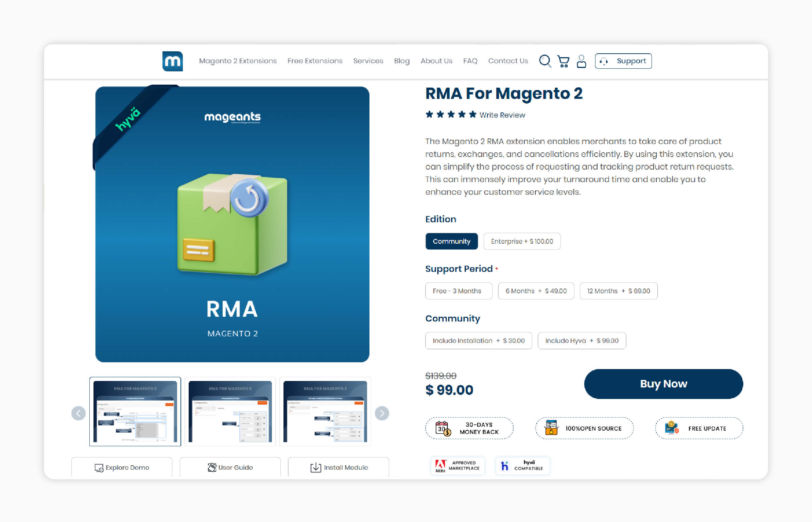This screenshot has height=522, width=812.
Task: Click the Mageants logo in header
Action: pyautogui.click(x=172, y=61)
